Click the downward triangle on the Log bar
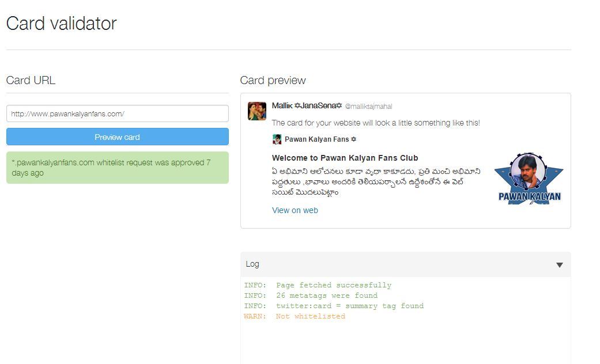This screenshot has width=600, height=364. (559, 264)
